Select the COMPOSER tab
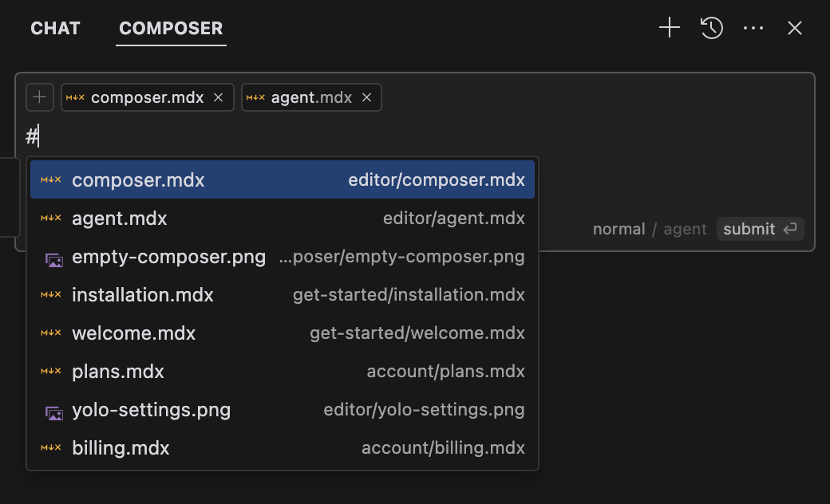Viewport: 830px width, 504px height. (x=171, y=28)
